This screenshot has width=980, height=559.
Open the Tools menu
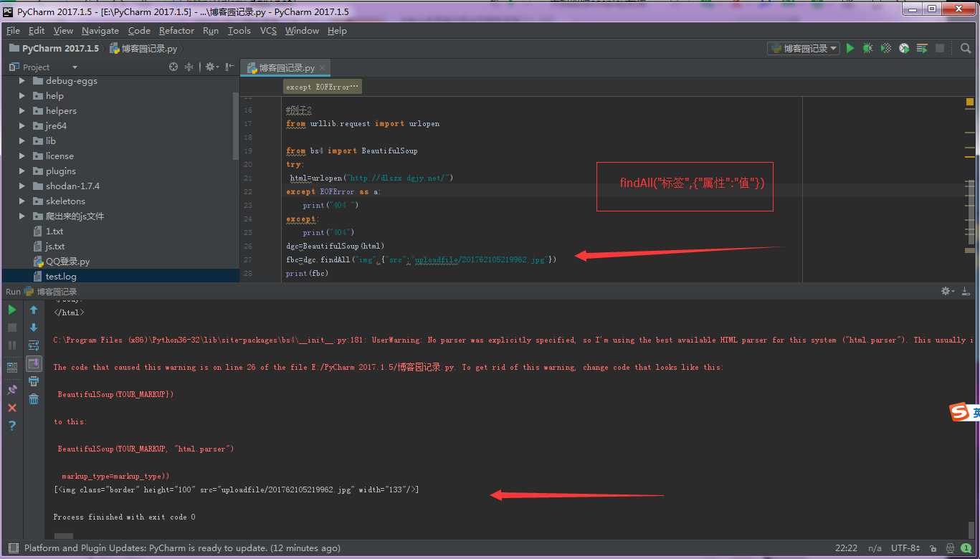click(x=239, y=30)
